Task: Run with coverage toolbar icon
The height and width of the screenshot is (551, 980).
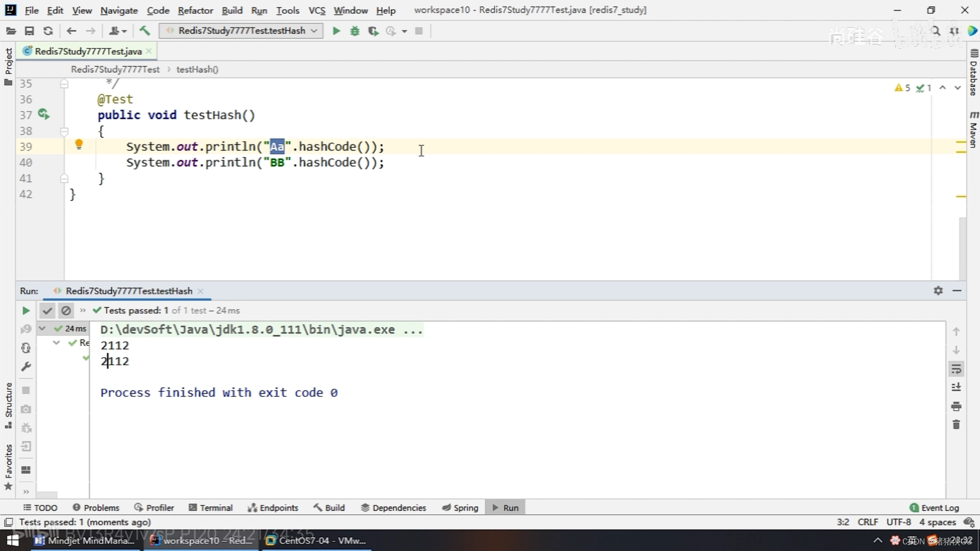Action: pos(373,31)
